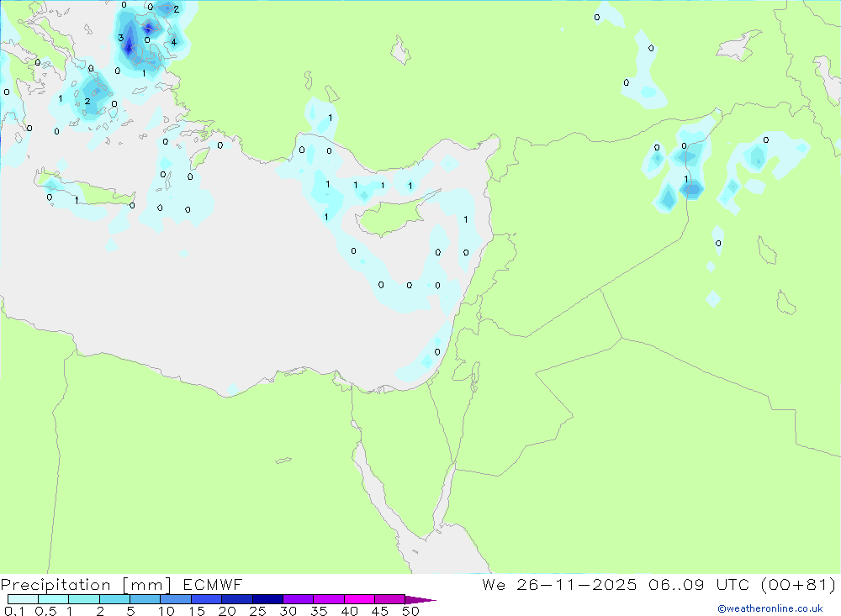Click legend scale label "45"

380,611
